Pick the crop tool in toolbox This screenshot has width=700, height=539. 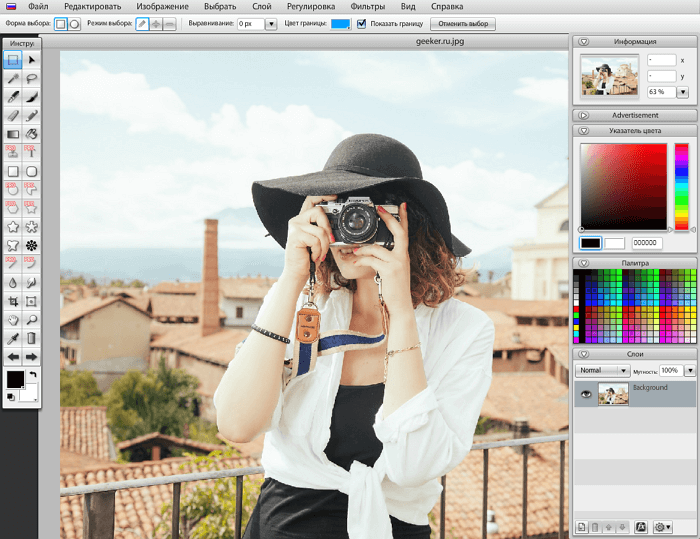[13, 301]
